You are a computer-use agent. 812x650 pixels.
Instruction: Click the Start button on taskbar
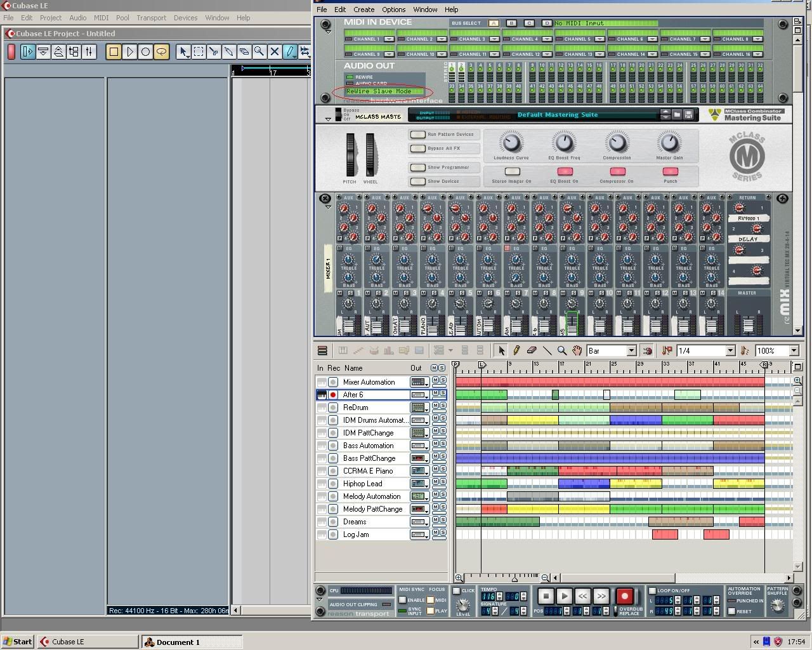[x=18, y=642]
